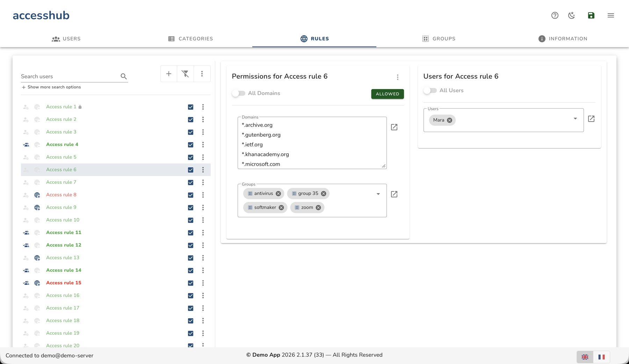Viewport: 629px width, 364px height.
Task: Remove the antivirus group chip
Action: click(278, 194)
